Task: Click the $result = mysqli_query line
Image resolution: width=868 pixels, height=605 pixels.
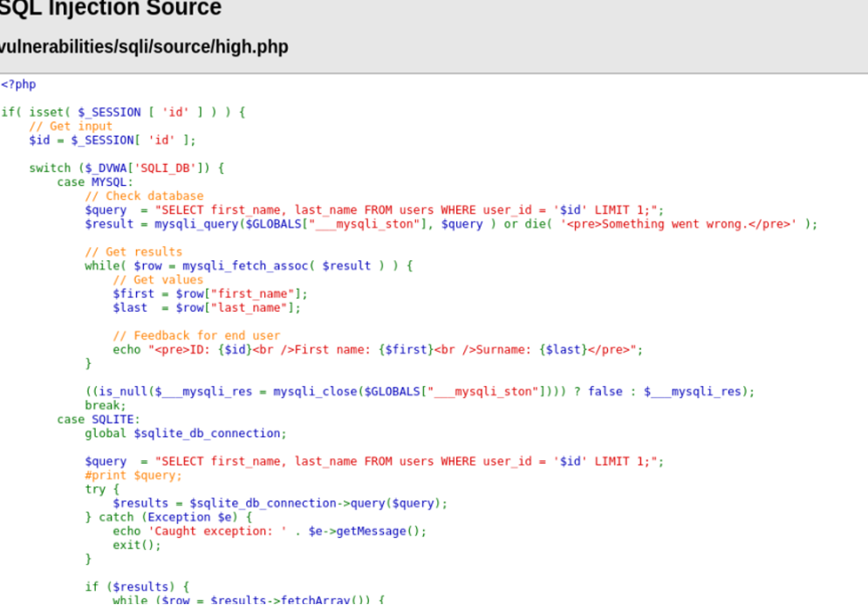Action: (x=451, y=223)
